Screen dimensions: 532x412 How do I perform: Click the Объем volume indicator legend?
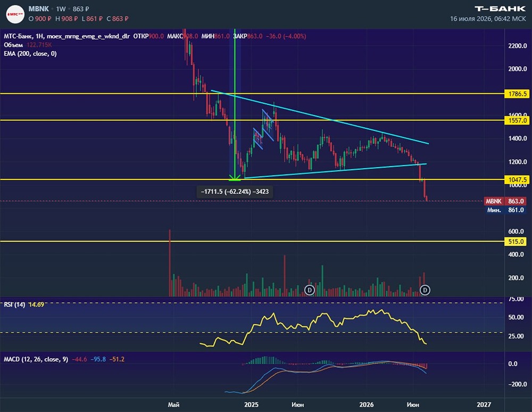pos(13,45)
